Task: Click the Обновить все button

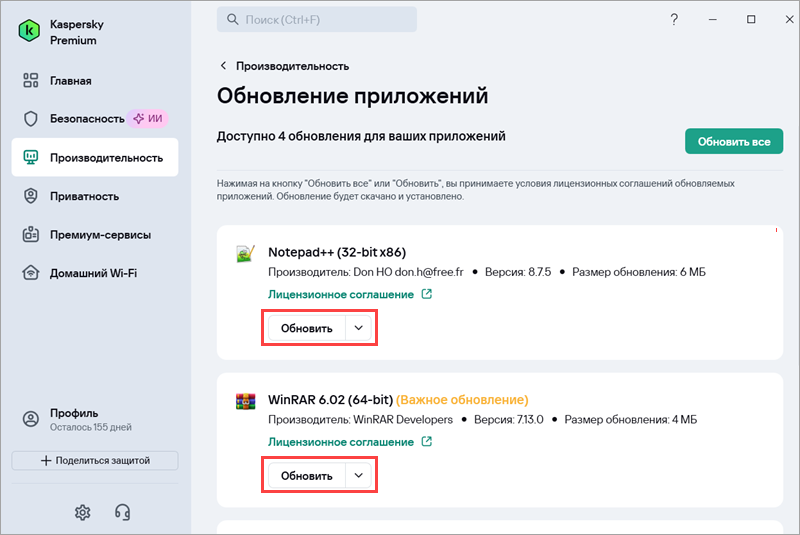Action: pyautogui.click(x=734, y=141)
